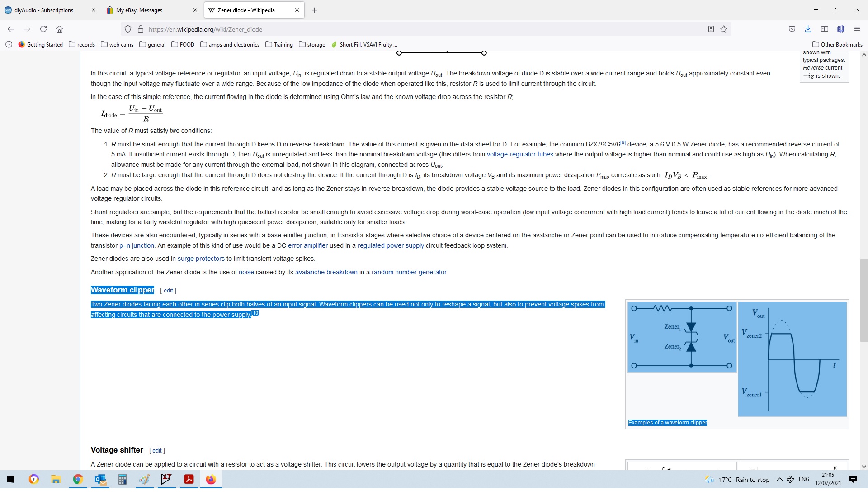The height and width of the screenshot is (495, 868).
Task: Click the page vertical scrollbar thumb
Action: 864,301
